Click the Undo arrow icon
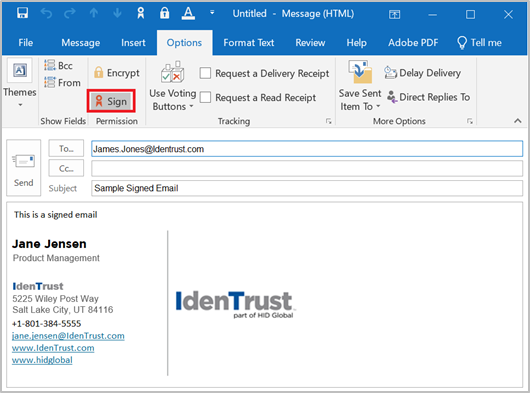530x393 pixels. [x=46, y=14]
